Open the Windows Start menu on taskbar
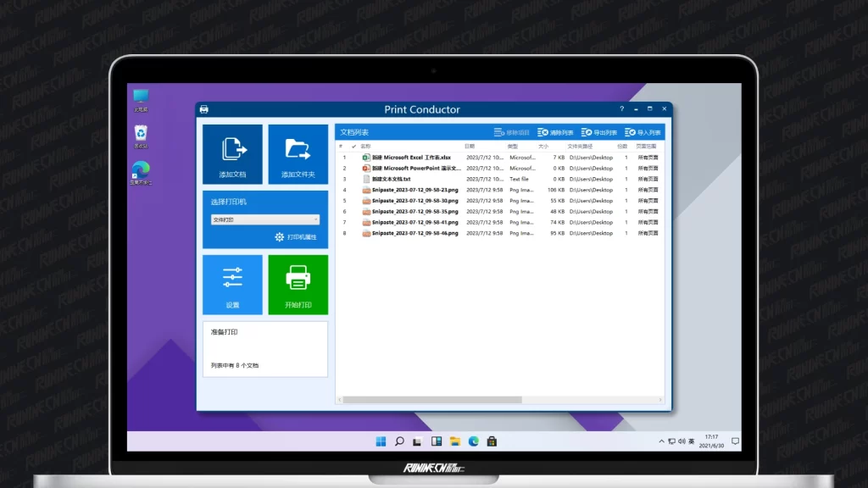The width and height of the screenshot is (868, 488). pos(381,441)
